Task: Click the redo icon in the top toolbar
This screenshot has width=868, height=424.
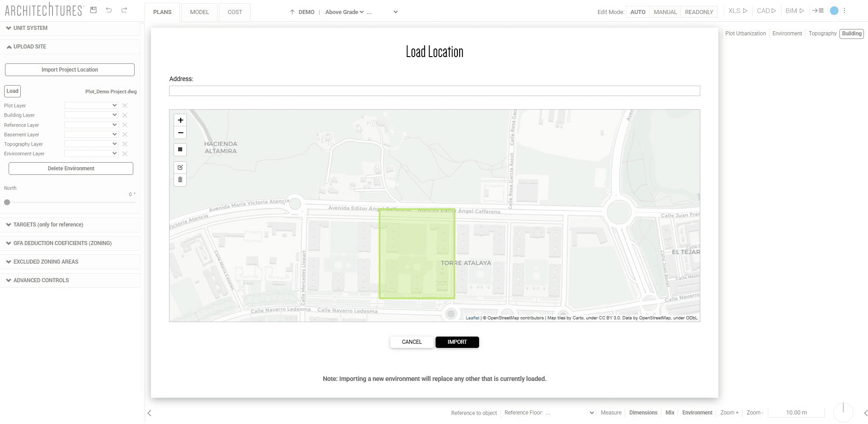Action: click(124, 10)
